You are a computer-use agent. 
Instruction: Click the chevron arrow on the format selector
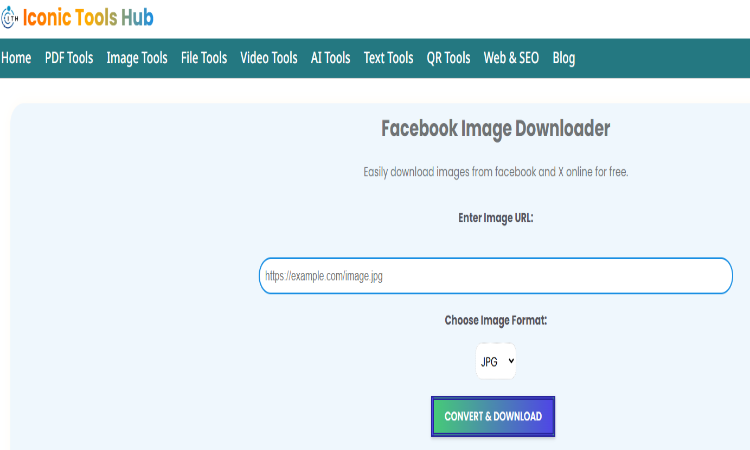tap(510, 361)
